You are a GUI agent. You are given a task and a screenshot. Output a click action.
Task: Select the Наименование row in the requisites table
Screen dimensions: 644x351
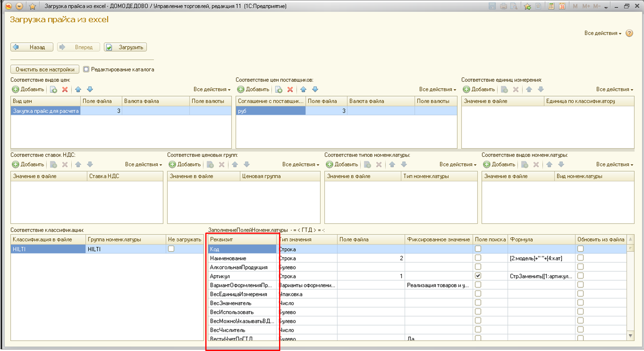tap(242, 258)
